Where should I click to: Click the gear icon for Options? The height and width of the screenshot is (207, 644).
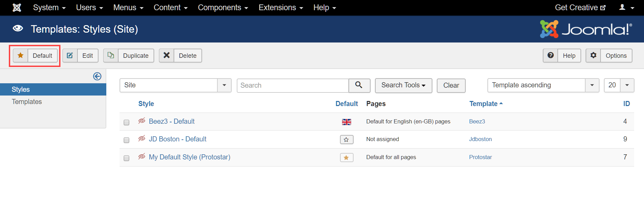[x=593, y=55]
